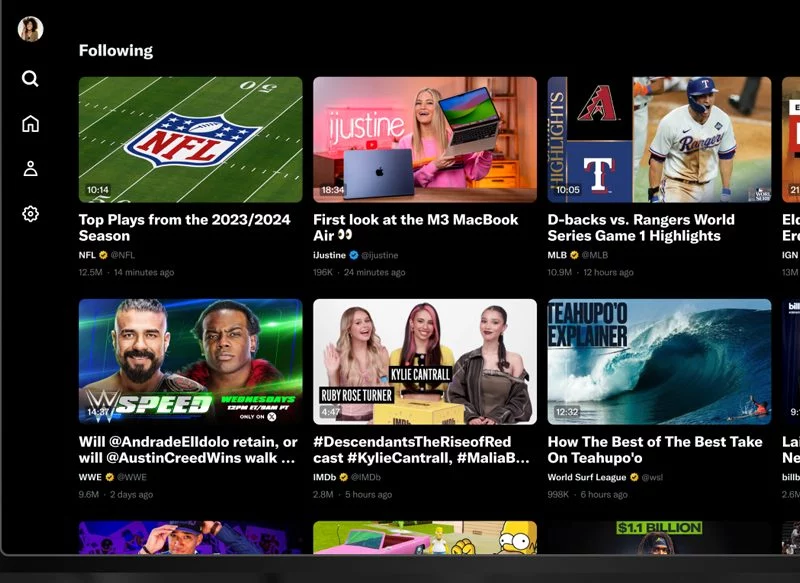Open the Simpsons video thumbnail at bottom
Image resolution: width=800 pixels, height=583 pixels.
point(424,537)
